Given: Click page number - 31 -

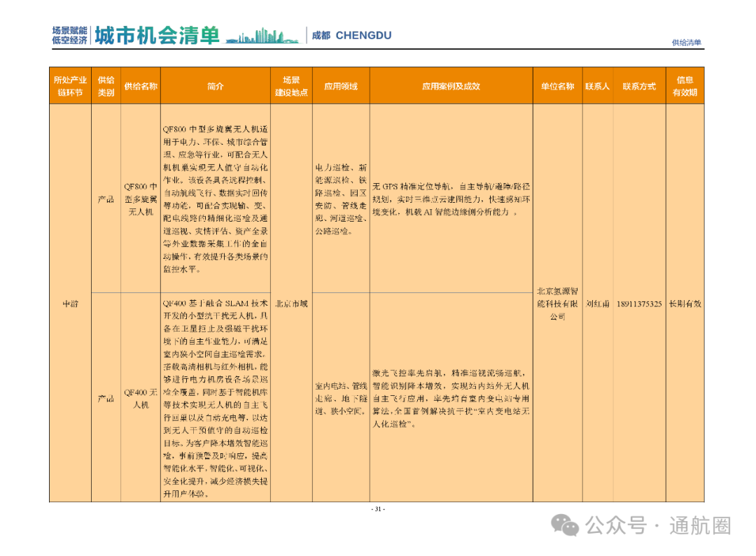Looking at the screenshot, I should 378,508.
